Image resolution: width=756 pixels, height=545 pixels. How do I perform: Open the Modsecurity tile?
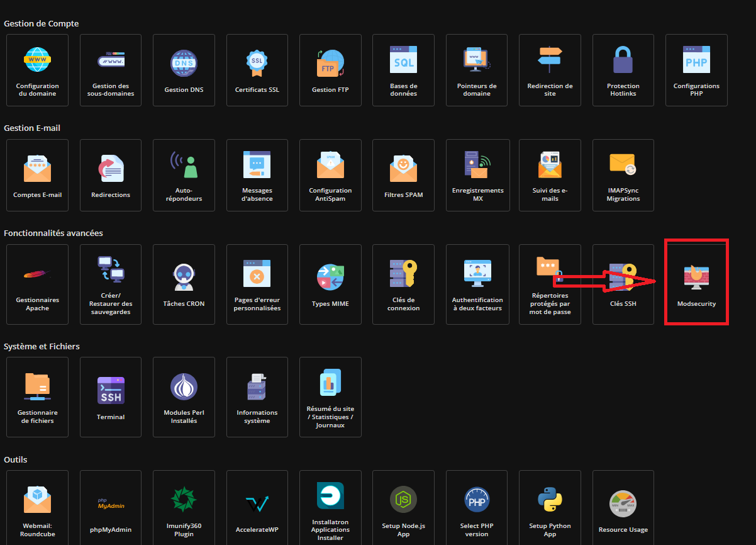pos(696,284)
